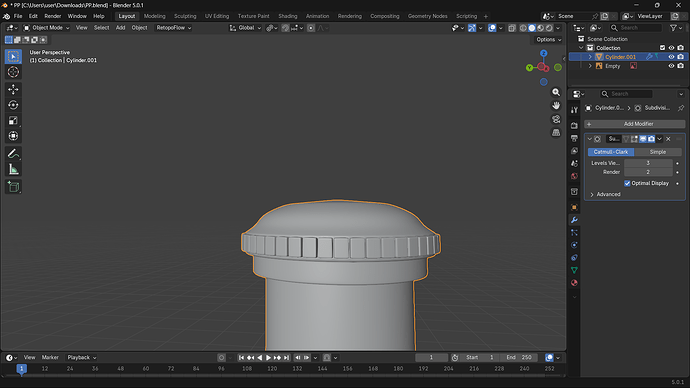
Task: Open the Edit menu
Action: [33, 16]
